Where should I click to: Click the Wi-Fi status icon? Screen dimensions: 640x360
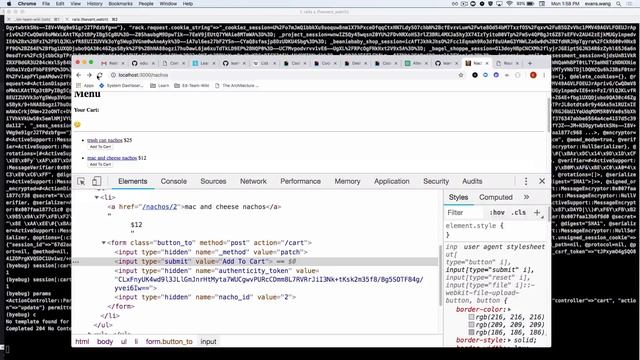(509, 4)
